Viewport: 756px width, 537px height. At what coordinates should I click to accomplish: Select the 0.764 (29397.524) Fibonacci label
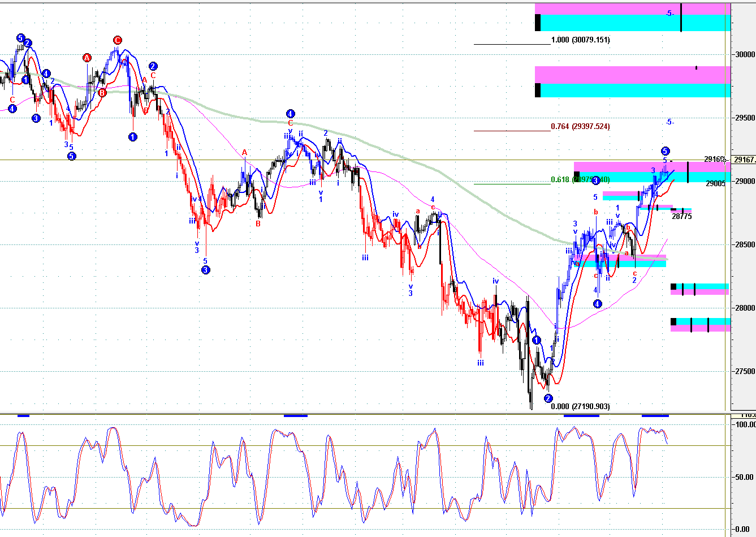580,127
